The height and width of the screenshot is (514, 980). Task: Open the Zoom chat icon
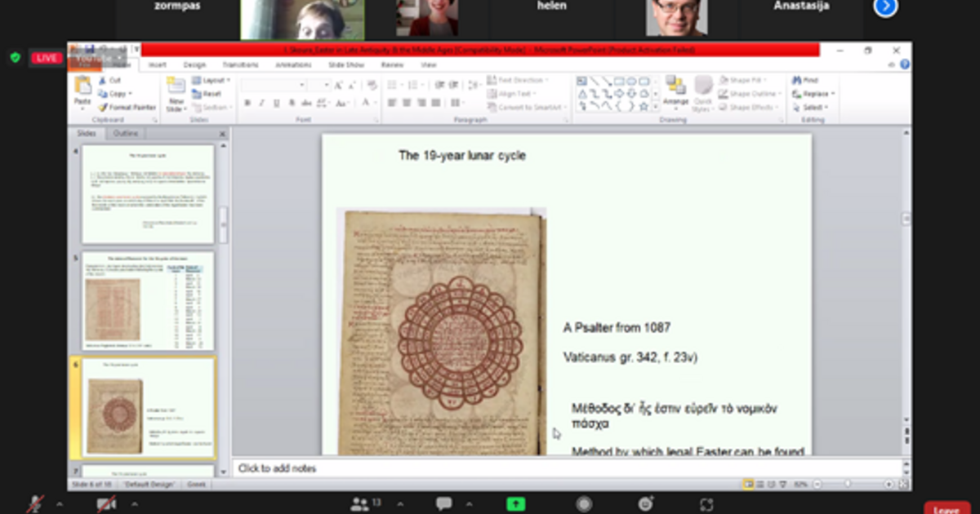tap(443, 504)
